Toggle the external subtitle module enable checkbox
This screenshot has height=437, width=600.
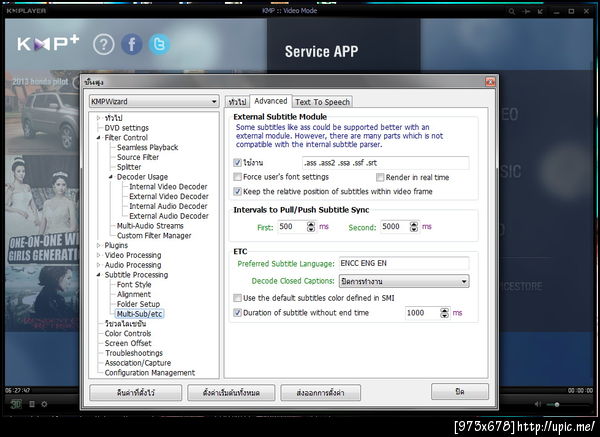pyautogui.click(x=237, y=163)
